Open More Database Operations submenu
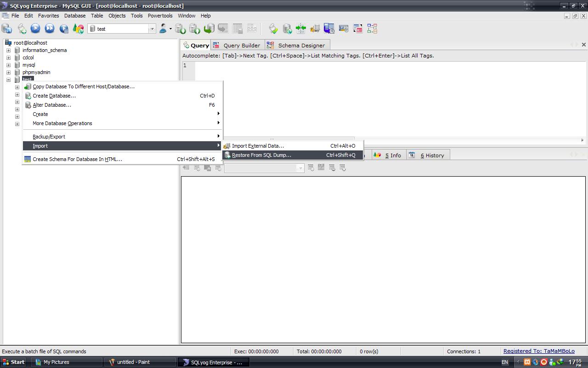 click(122, 123)
